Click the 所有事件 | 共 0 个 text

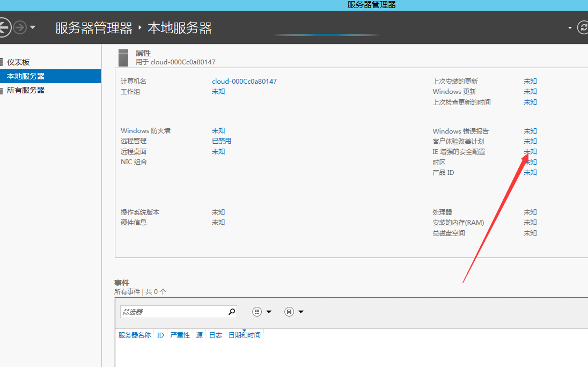point(140,292)
